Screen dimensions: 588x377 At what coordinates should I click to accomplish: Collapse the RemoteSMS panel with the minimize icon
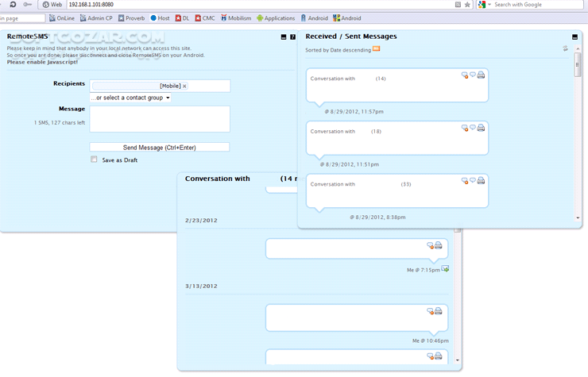284,37
